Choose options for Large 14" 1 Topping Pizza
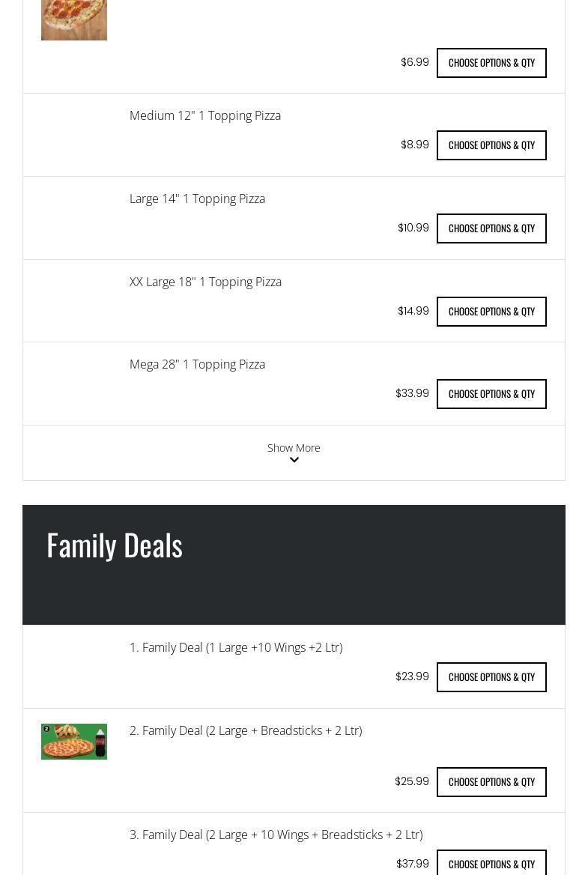The height and width of the screenshot is (875, 588). point(491,228)
